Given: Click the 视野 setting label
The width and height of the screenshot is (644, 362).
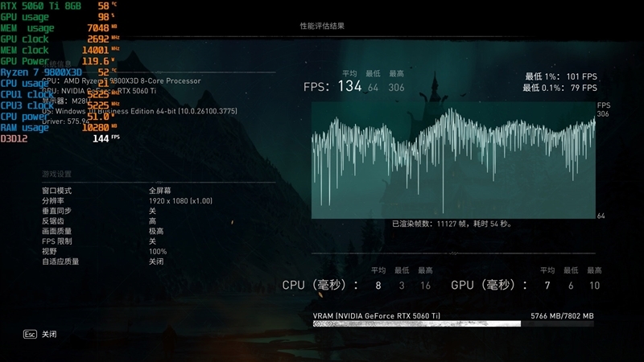Looking at the screenshot, I should (49, 251).
